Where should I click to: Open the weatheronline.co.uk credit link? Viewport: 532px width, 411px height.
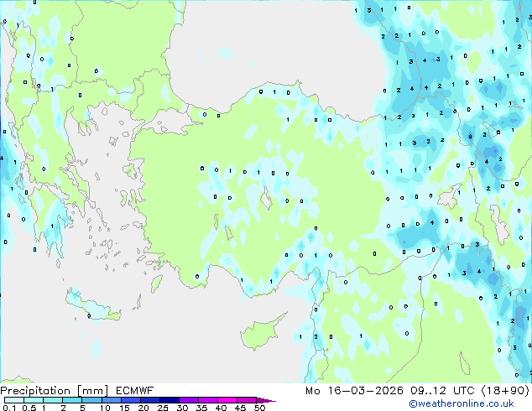(462, 403)
